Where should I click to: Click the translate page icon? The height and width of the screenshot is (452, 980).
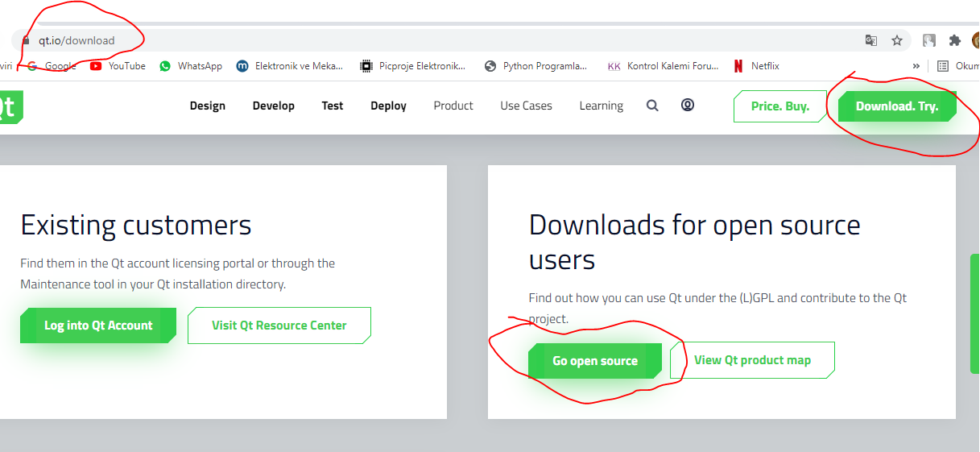(x=871, y=40)
